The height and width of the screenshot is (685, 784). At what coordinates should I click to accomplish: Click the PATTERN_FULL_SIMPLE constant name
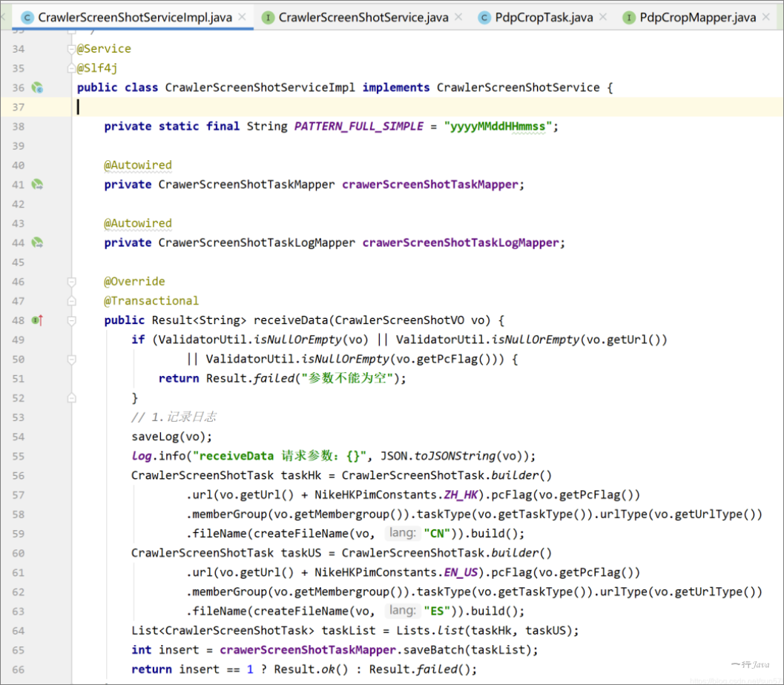click(358, 127)
